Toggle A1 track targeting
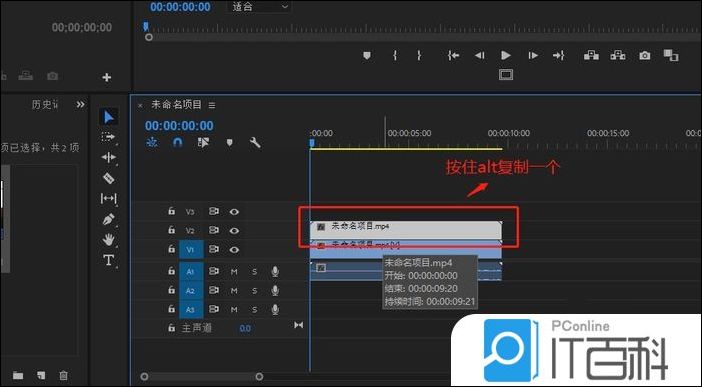The height and width of the screenshot is (387, 702). click(x=191, y=271)
